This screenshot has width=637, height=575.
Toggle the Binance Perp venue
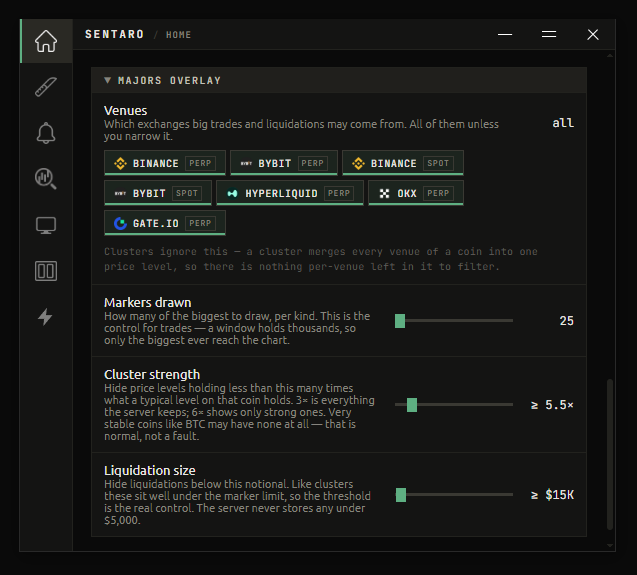[x=165, y=163]
